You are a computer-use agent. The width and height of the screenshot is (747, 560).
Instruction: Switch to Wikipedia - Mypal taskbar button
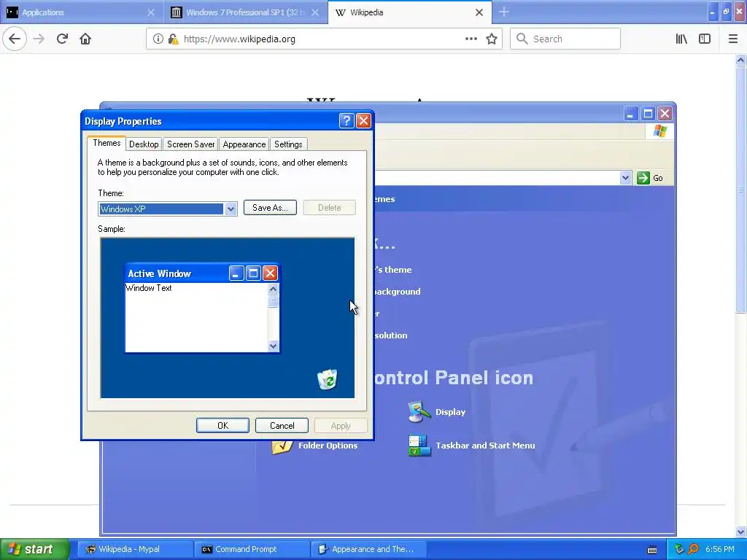[135, 549]
